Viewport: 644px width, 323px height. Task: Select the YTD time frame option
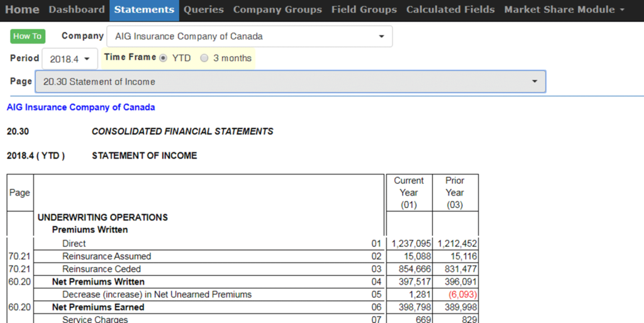click(164, 58)
